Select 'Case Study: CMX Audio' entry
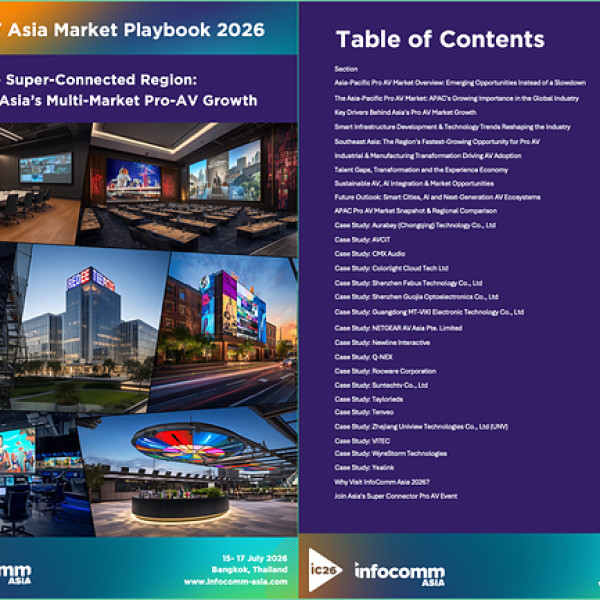This screenshot has height=600, width=600. coord(370,254)
